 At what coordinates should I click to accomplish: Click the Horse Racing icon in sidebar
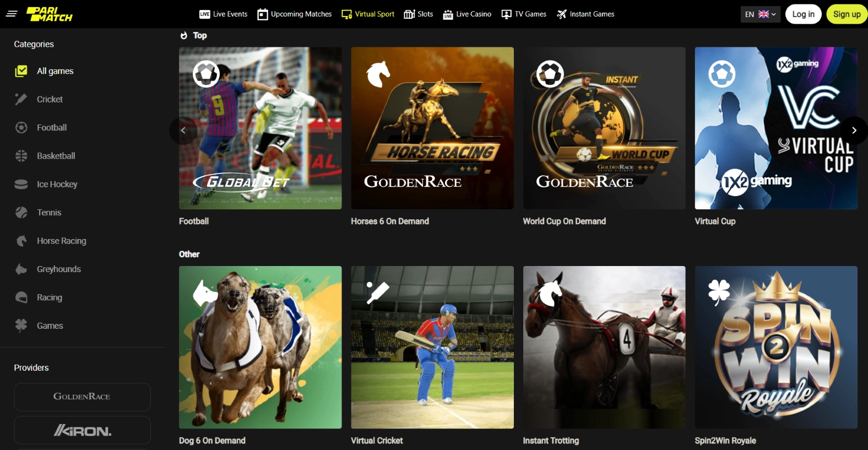pos(21,241)
